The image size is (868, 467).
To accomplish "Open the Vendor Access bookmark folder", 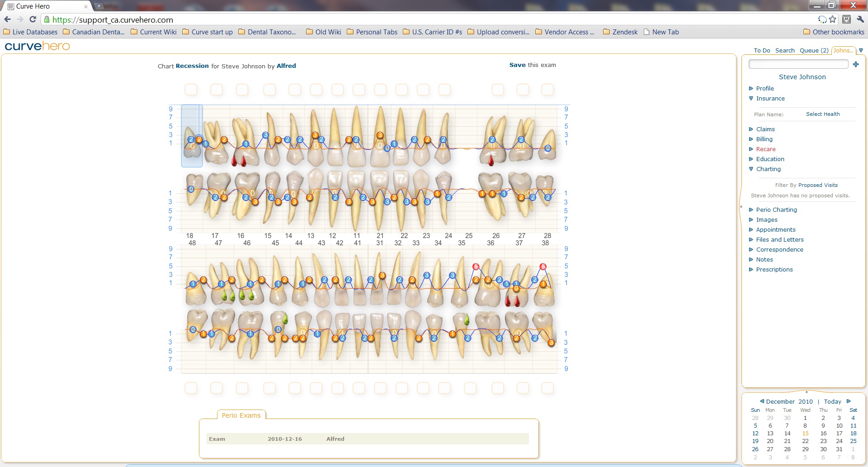I will 565,32.
